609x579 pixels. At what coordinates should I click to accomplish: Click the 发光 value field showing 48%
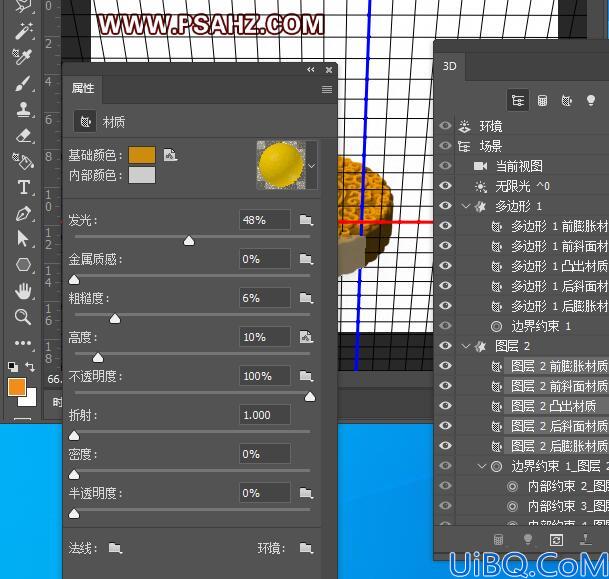click(264, 220)
